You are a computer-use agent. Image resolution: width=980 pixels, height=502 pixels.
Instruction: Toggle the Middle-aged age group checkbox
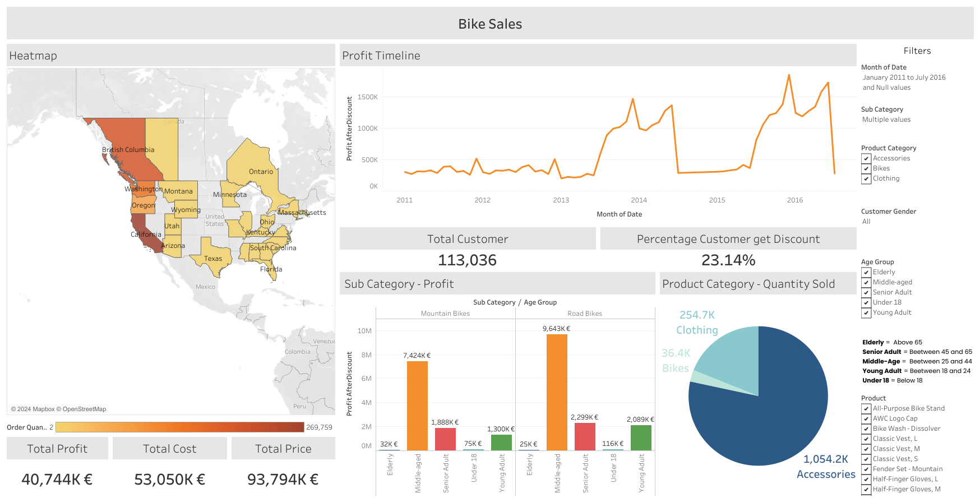click(x=866, y=283)
